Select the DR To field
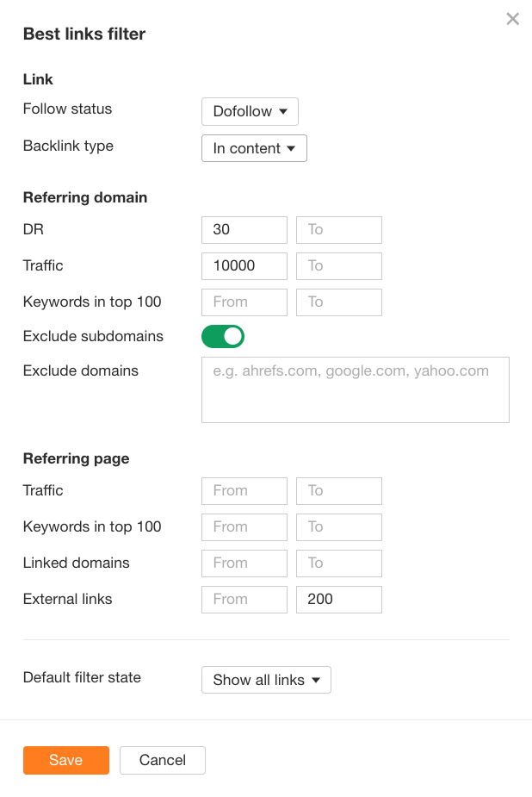The image size is (532, 797). click(338, 230)
